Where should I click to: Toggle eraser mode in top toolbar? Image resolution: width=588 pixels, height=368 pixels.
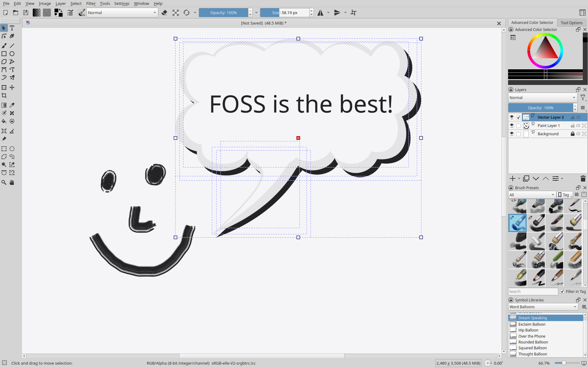tap(164, 13)
